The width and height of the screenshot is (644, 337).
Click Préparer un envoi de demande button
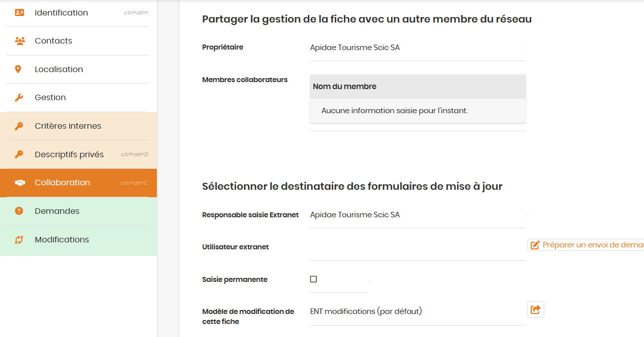[585, 245]
